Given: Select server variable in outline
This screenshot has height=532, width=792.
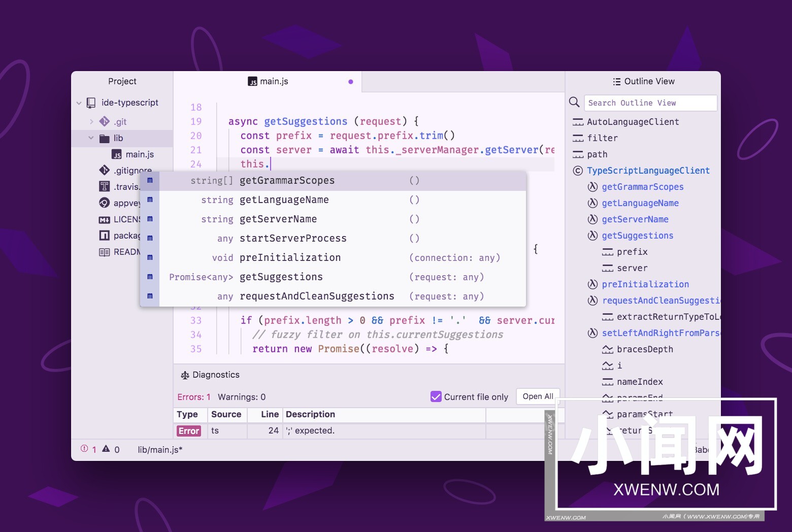Looking at the screenshot, I should tap(632, 268).
